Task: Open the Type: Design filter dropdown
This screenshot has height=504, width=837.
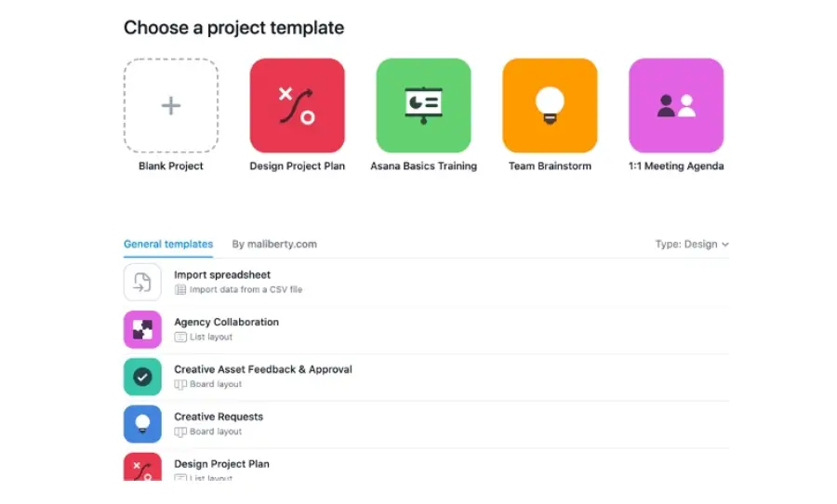Action: coord(692,245)
